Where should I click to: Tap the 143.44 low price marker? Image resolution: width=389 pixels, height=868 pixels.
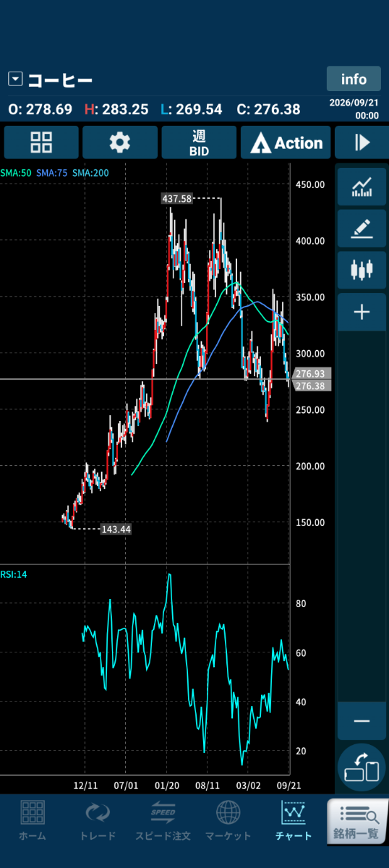(116, 529)
